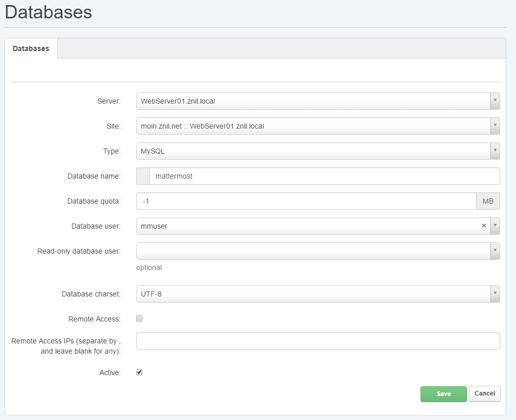Open the Server dropdown arrow
516x420 pixels.
point(495,101)
